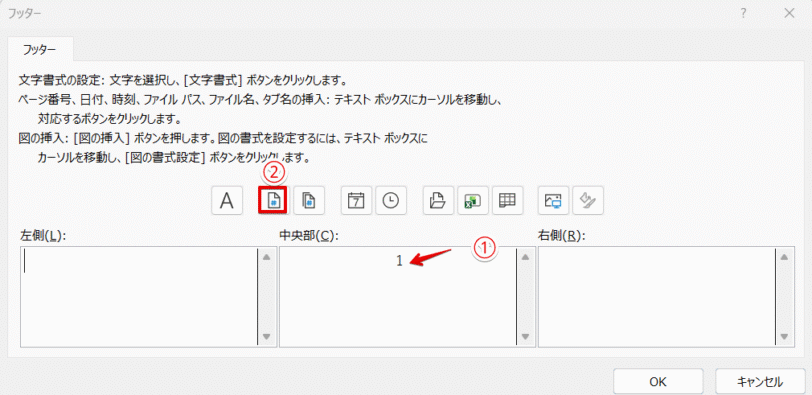Insert sheet tab name icon
This screenshot has width=812, height=395.
(508, 201)
